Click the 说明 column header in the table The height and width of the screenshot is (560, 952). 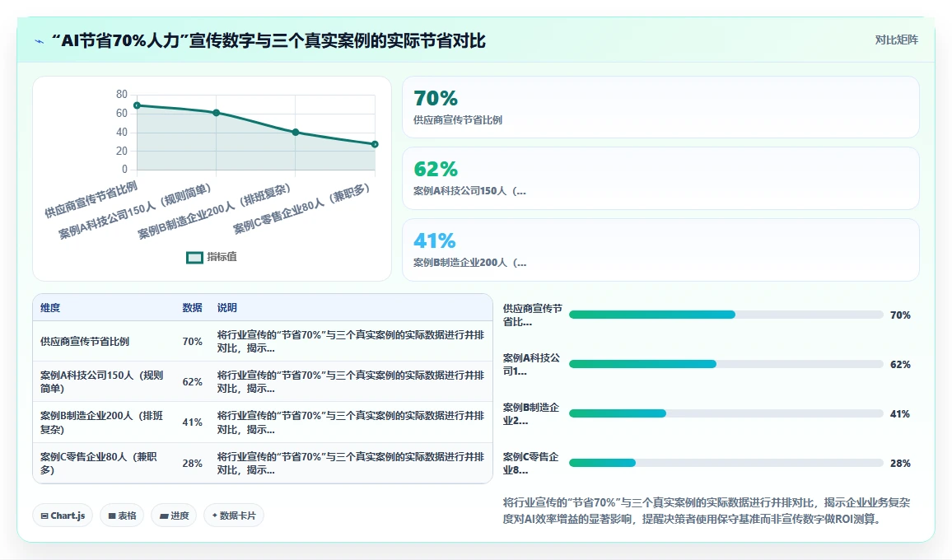[x=227, y=308]
